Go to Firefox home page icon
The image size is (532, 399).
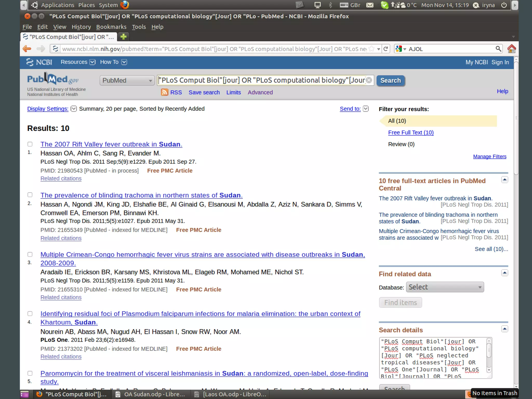511,49
